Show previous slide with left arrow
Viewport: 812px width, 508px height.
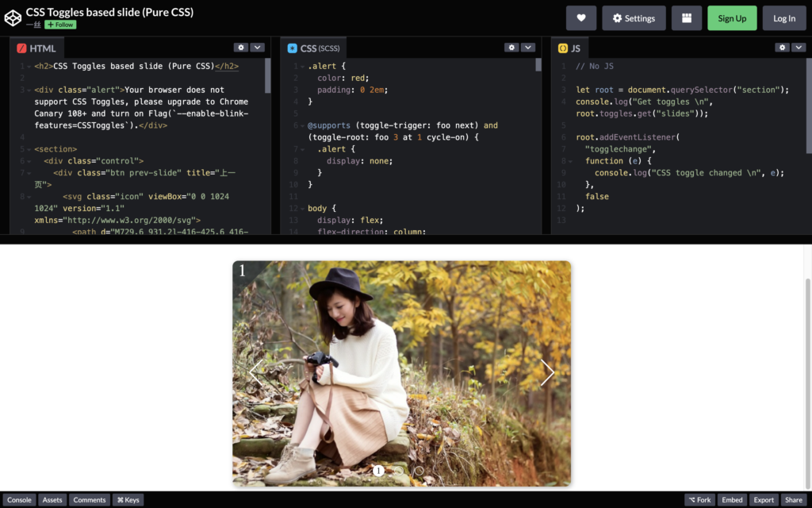(x=256, y=371)
